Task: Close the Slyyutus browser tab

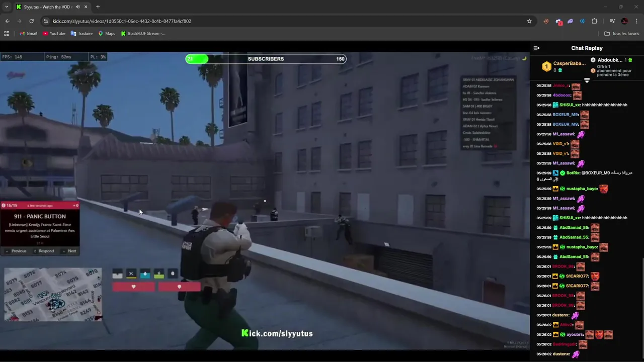Action: pos(86,7)
